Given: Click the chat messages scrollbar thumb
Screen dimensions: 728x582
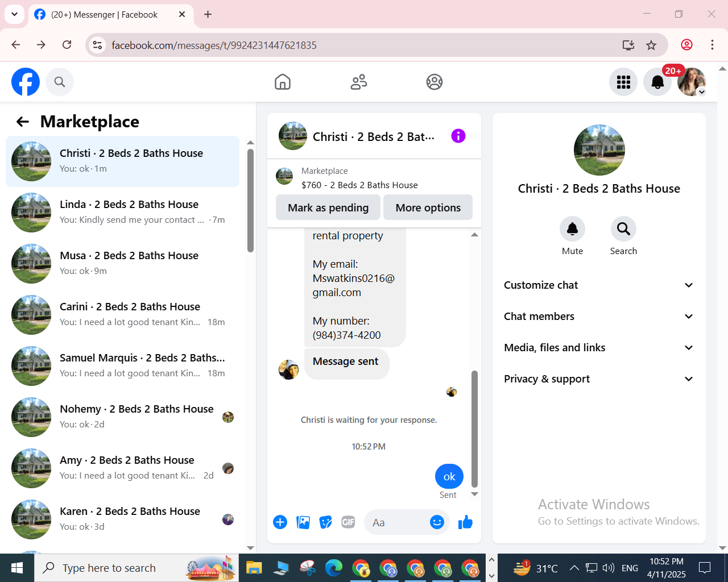Looking at the screenshot, I should point(474,429).
